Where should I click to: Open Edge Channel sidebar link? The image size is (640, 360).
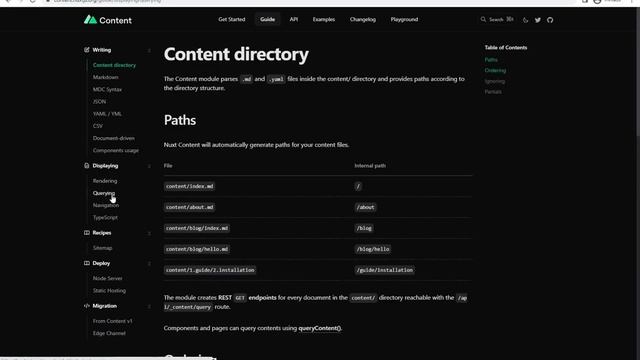109,333
